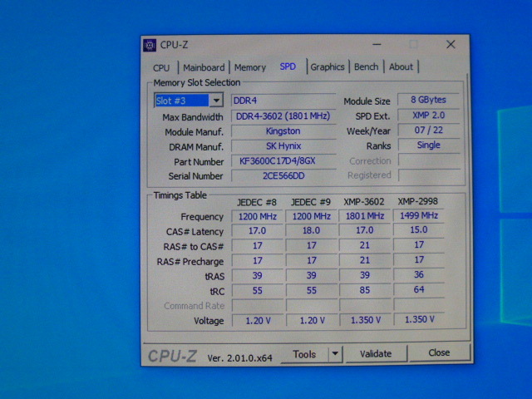Click serial number 2CE566DD

[283, 175]
